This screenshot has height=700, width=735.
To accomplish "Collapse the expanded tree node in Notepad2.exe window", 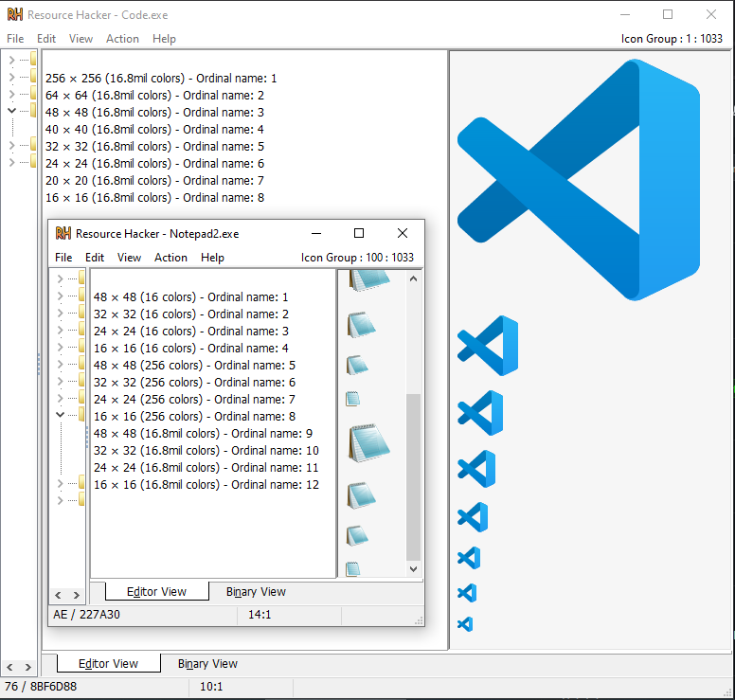I will tap(60, 415).
